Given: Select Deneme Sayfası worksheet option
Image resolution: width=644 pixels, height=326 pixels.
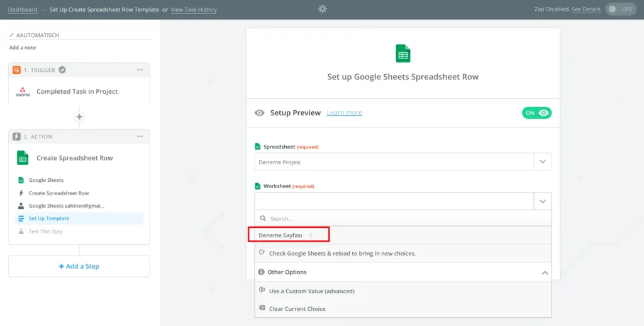Looking at the screenshot, I should point(403,235).
